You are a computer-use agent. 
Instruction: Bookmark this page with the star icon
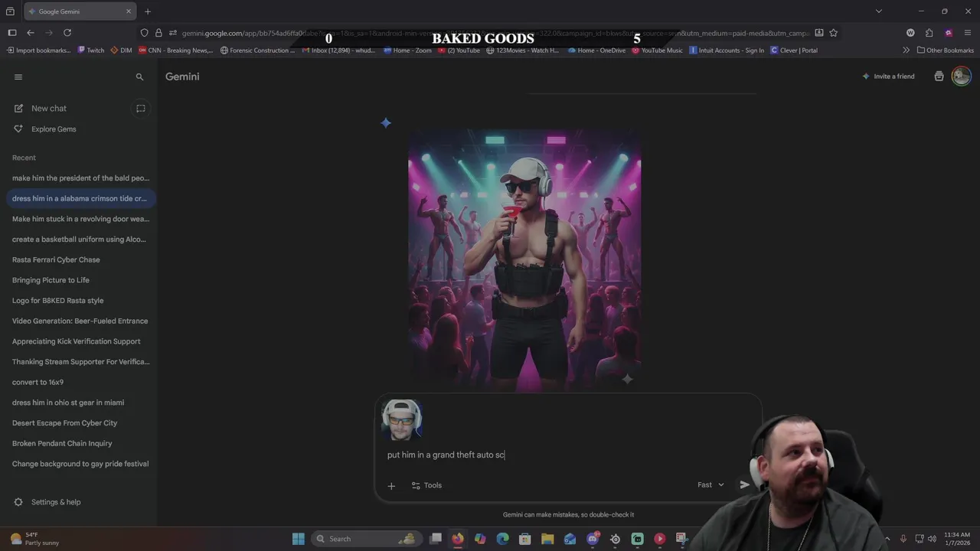(833, 33)
